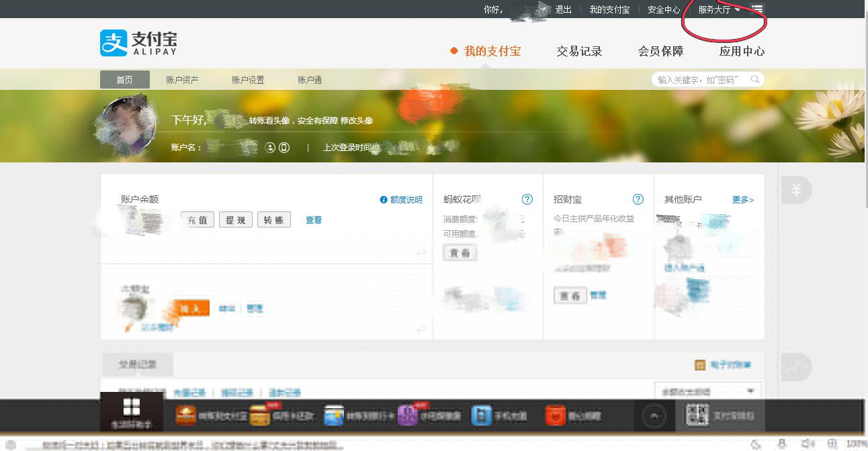Click the blue bank card icon in bottom bar

pos(334,415)
